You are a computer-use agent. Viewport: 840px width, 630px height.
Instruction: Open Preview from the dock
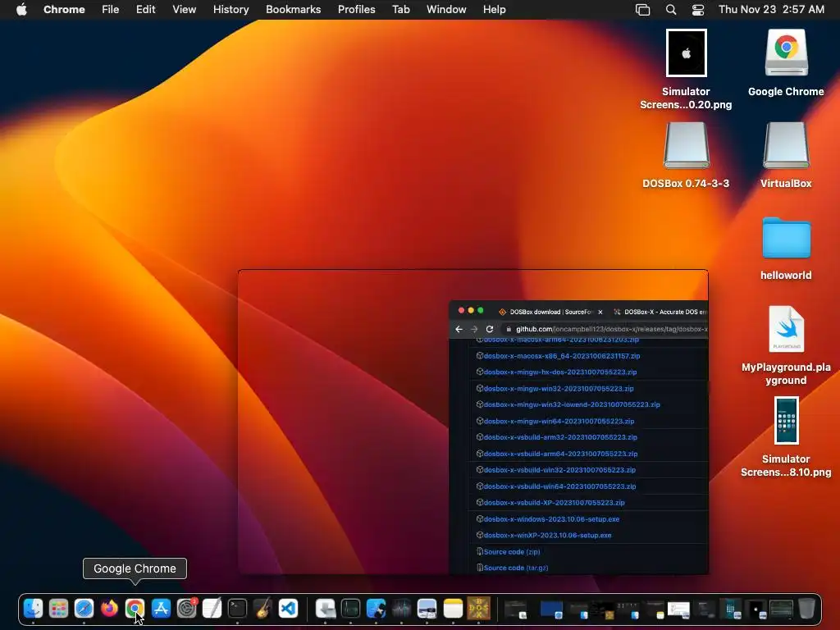[427, 609]
